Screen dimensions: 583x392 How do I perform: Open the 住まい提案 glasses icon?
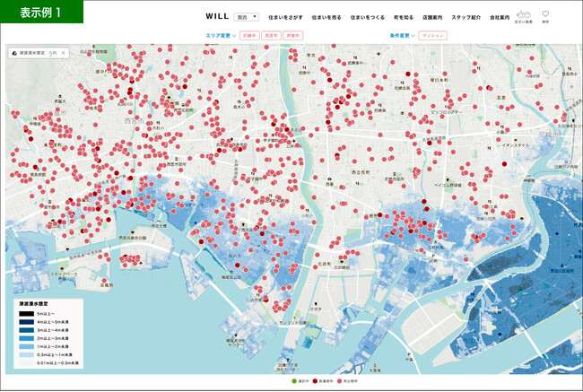pyautogui.click(x=523, y=15)
